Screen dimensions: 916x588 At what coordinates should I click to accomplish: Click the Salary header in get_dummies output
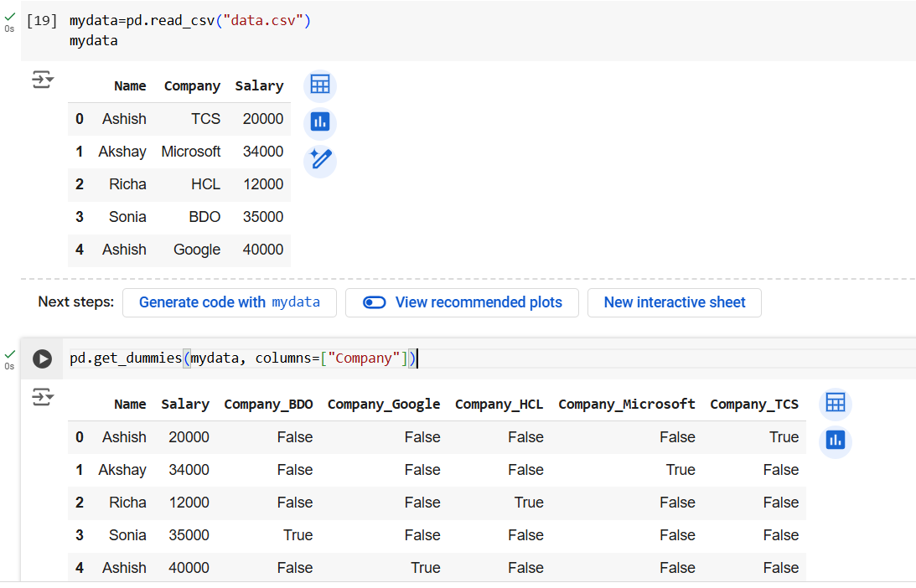(185, 404)
